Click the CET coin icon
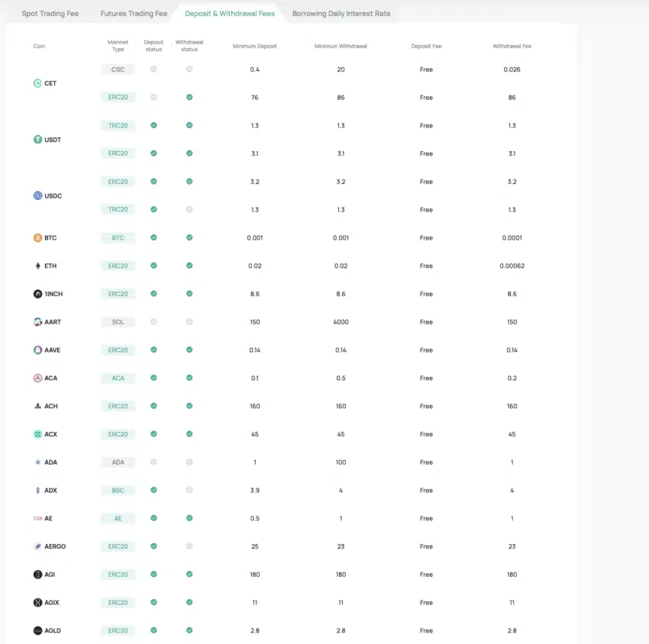The image size is (649, 644). pos(37,83)
